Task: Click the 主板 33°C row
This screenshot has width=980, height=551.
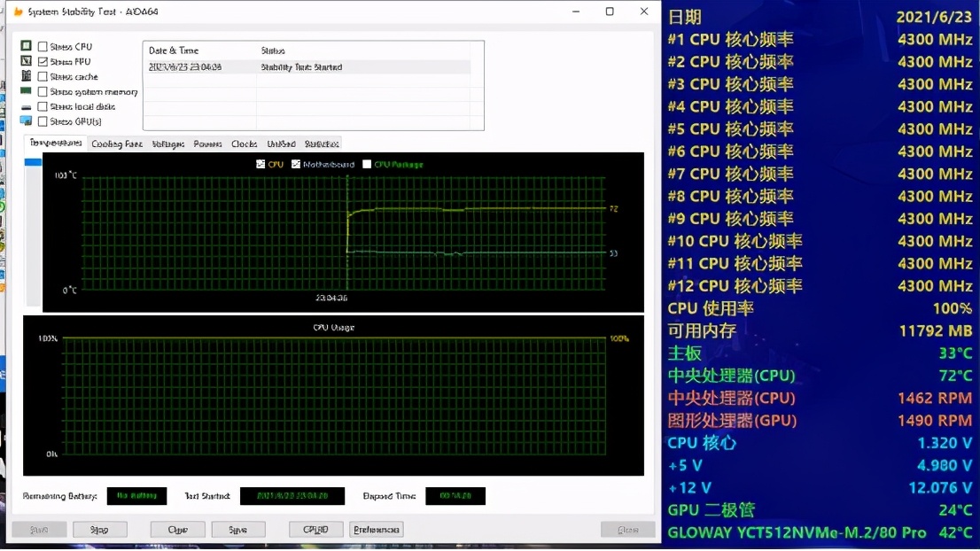Action: click(x=820, y=353)
